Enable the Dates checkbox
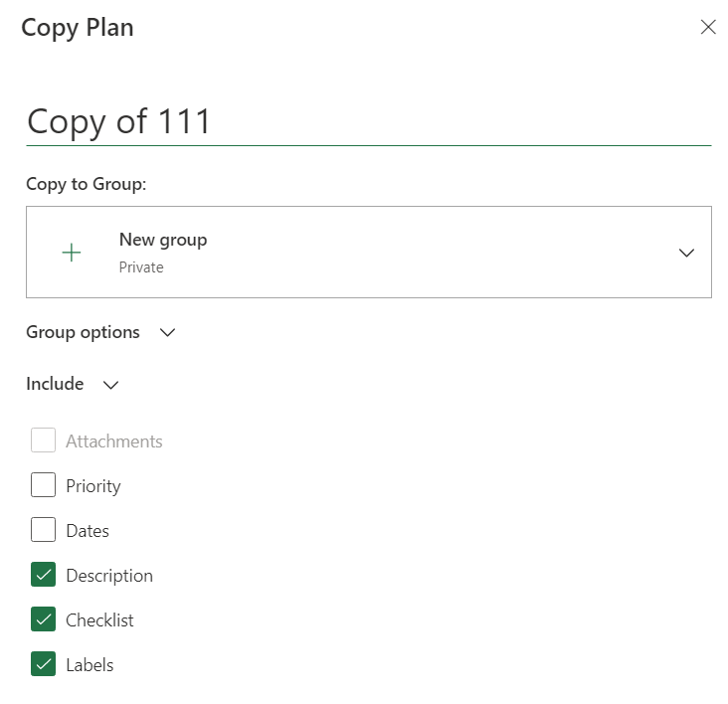 43,530
